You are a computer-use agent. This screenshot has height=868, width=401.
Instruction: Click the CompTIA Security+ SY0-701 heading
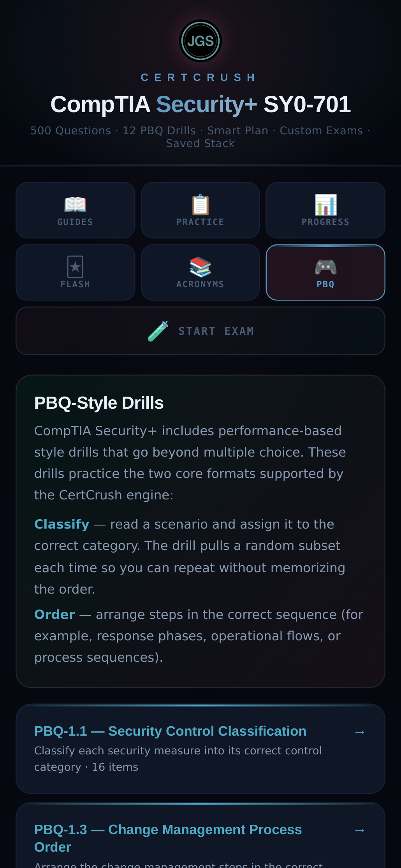(x=200, y=104)
